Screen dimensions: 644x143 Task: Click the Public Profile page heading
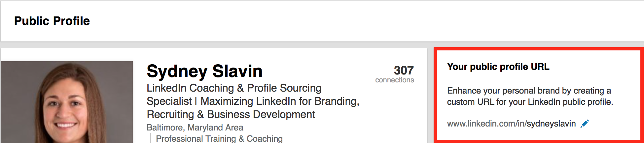52,21
